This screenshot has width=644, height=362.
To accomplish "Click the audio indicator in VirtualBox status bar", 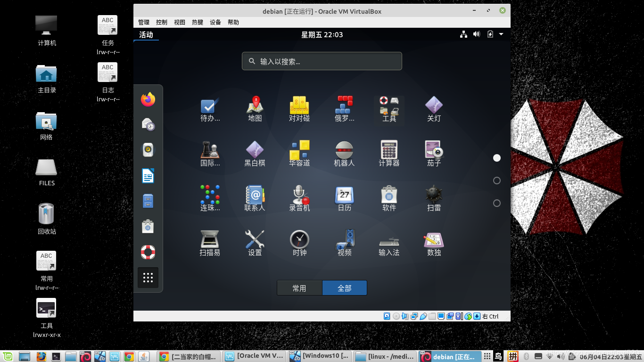I will pyautogui.click(x=405, y=316).
